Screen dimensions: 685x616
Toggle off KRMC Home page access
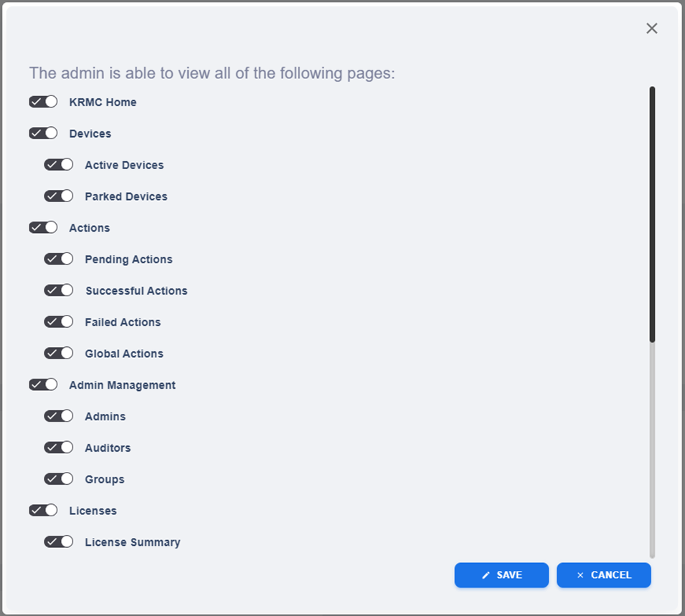pyautogui.click(x=43, y=102)
